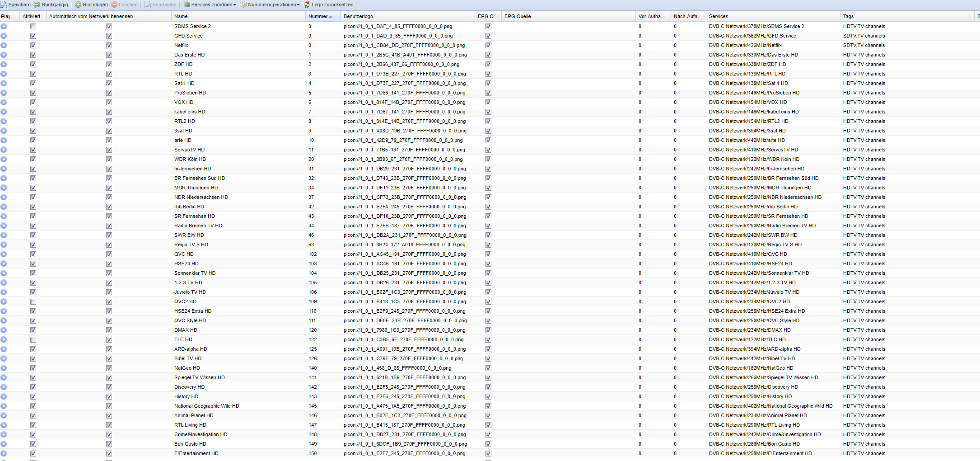Click the Benutzerlogo column header
Screen dimensions: 980x461
click(x=408, y=16)
